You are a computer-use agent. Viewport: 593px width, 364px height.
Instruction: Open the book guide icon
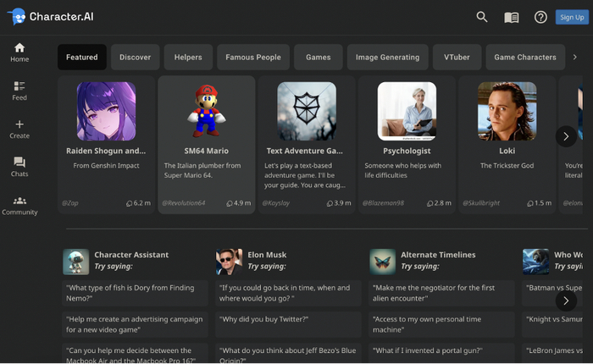512,18
